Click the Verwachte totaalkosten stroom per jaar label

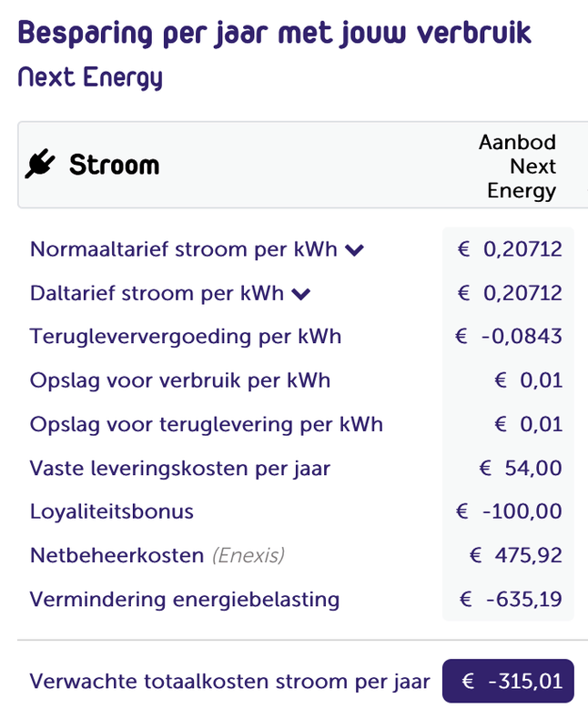pyautogui.click(x=228, y=681)
